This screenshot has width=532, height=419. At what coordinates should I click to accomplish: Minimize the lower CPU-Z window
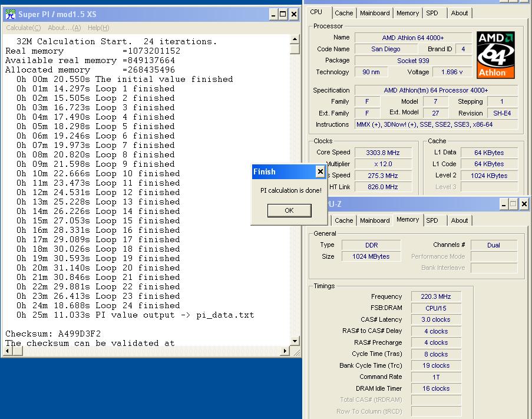coord(504,204)
